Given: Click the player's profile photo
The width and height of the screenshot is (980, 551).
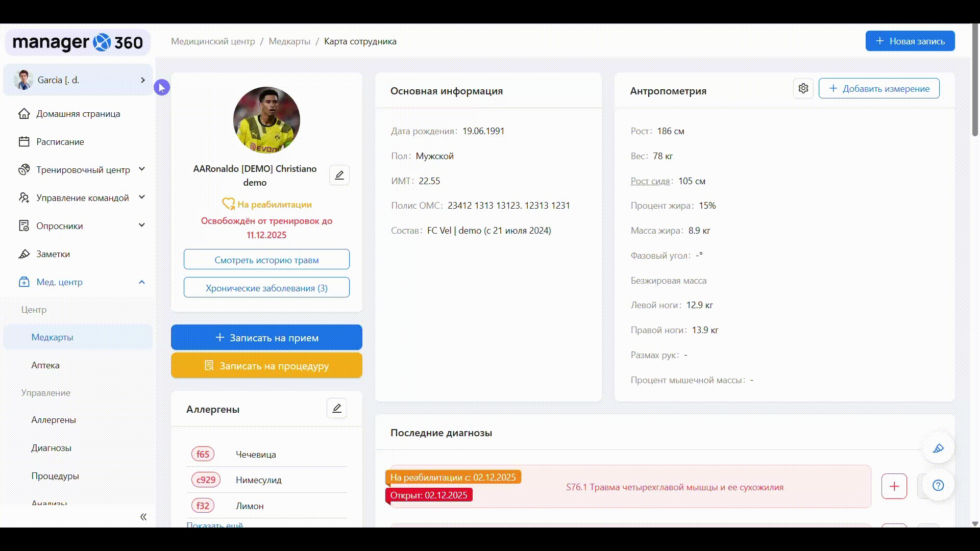Looking at the screenshot, I should 266,120.
